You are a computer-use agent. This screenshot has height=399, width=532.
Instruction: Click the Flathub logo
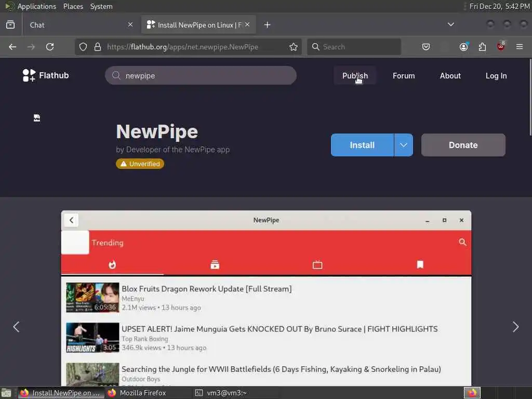[46, 75]
